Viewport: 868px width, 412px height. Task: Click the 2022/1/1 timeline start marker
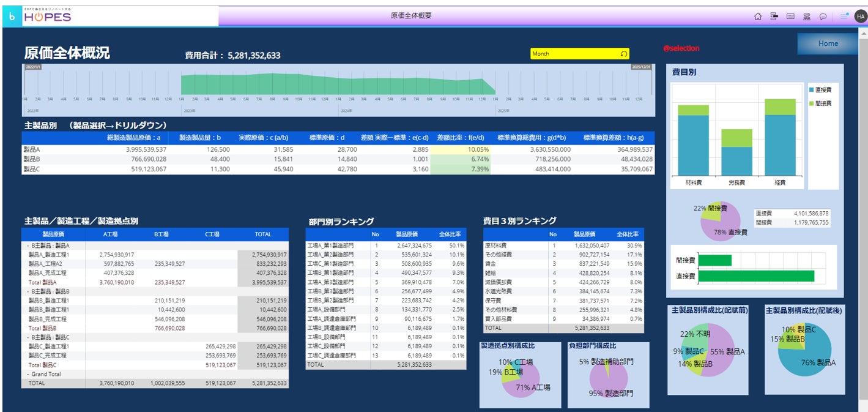pos(32,67)
